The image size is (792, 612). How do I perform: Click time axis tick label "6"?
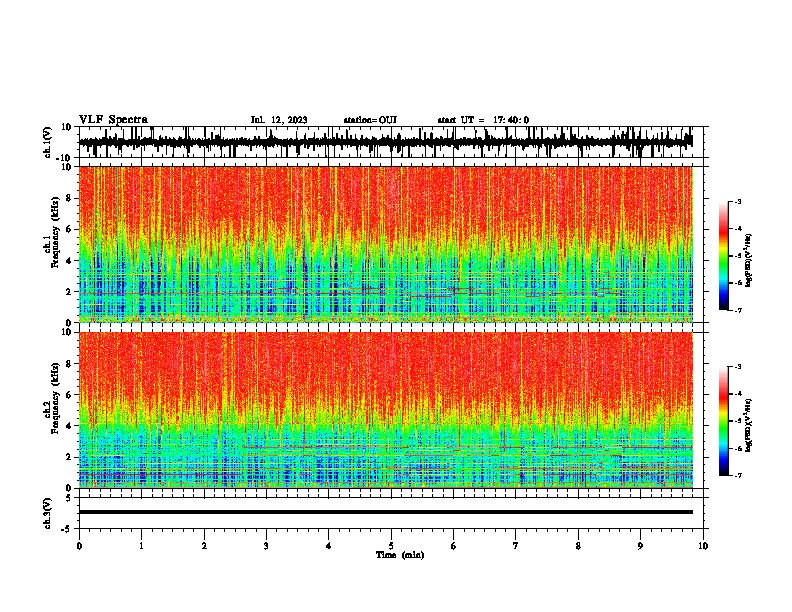click(x=453, y=546)
